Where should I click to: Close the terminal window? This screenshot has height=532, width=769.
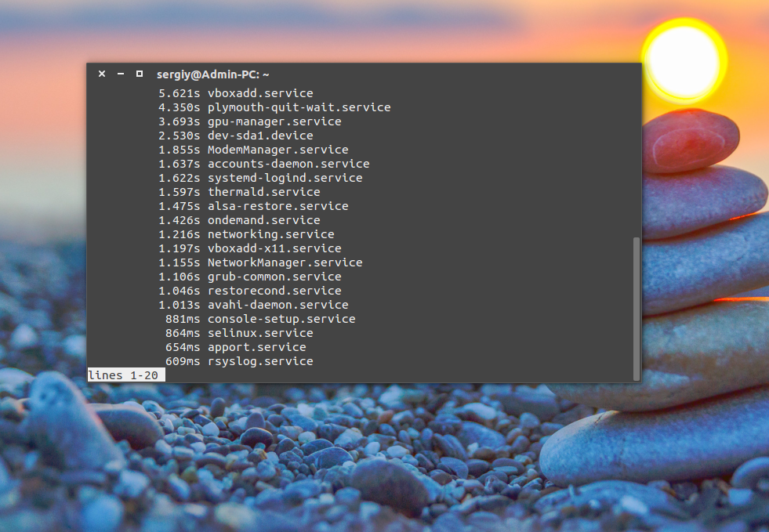pyautogui.click(x=102, y=74)
